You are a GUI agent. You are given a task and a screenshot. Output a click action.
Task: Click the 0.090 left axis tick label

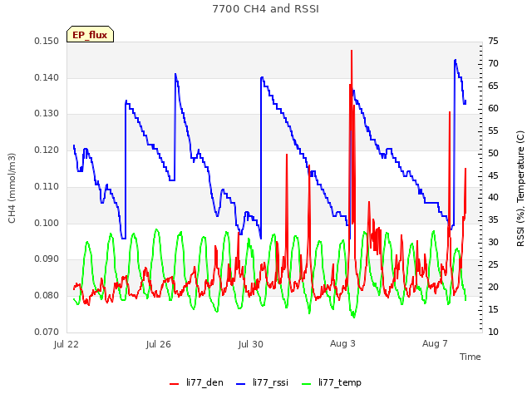tap(47, 259)
